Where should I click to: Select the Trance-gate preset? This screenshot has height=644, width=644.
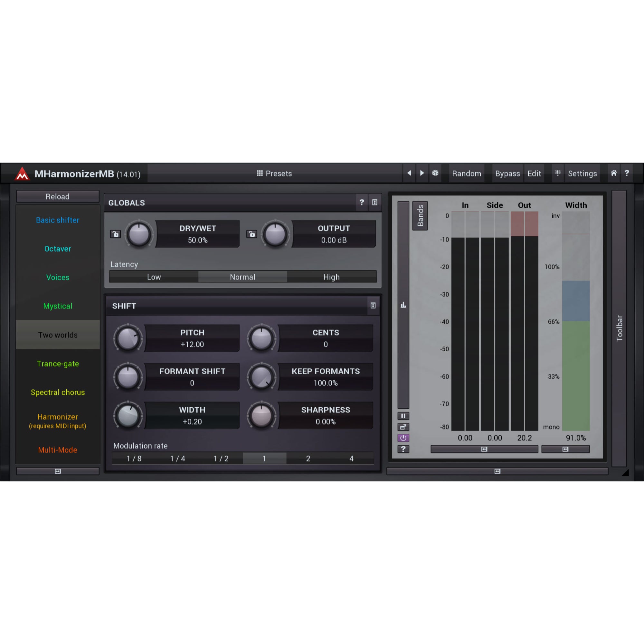click(x=58, y=363)
